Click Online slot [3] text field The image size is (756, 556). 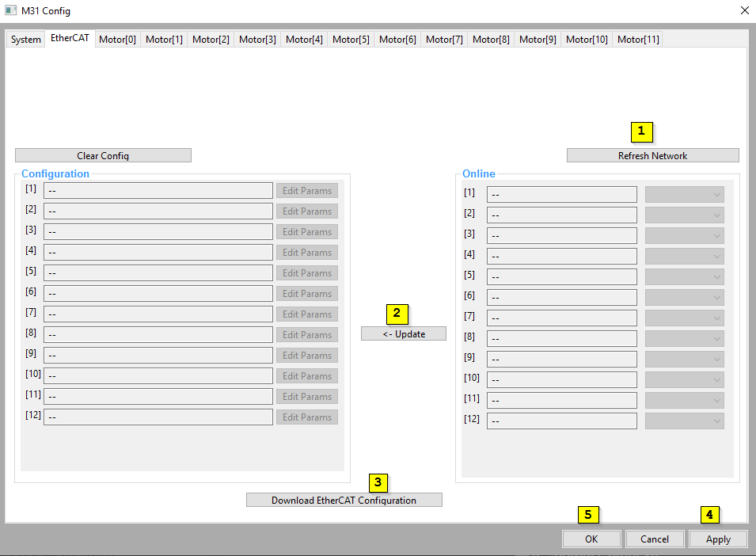(562, 236)
